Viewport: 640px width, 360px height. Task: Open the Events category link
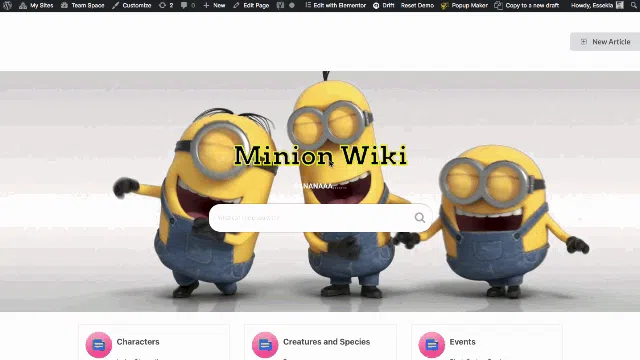(x=462, y=342)
